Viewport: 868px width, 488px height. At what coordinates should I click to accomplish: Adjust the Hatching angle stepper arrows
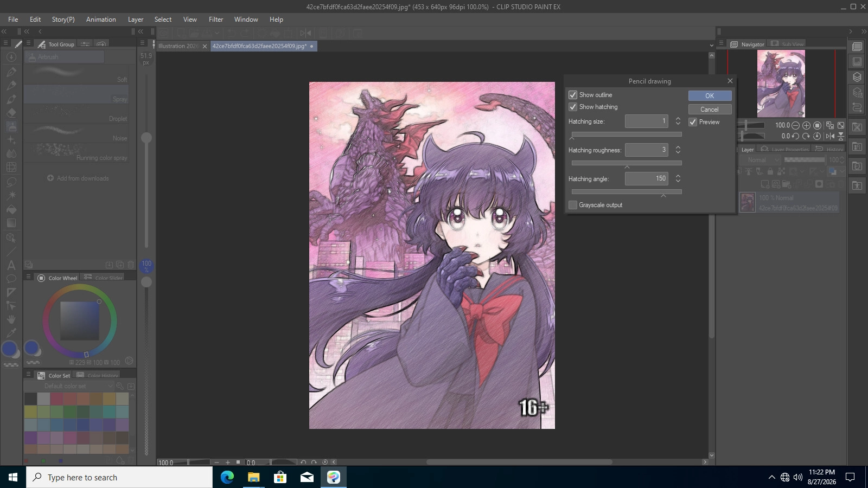pyautogui.click(x=678, y=178)
